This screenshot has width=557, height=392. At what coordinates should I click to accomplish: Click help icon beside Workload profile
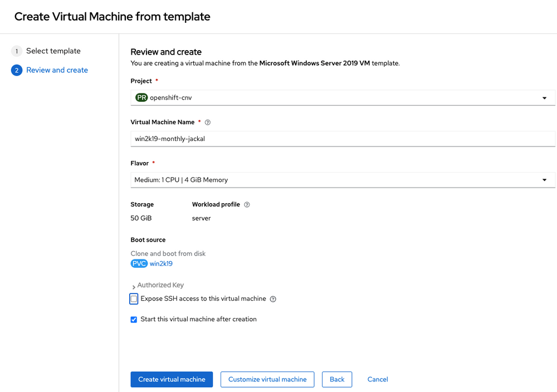coord(246,204)
